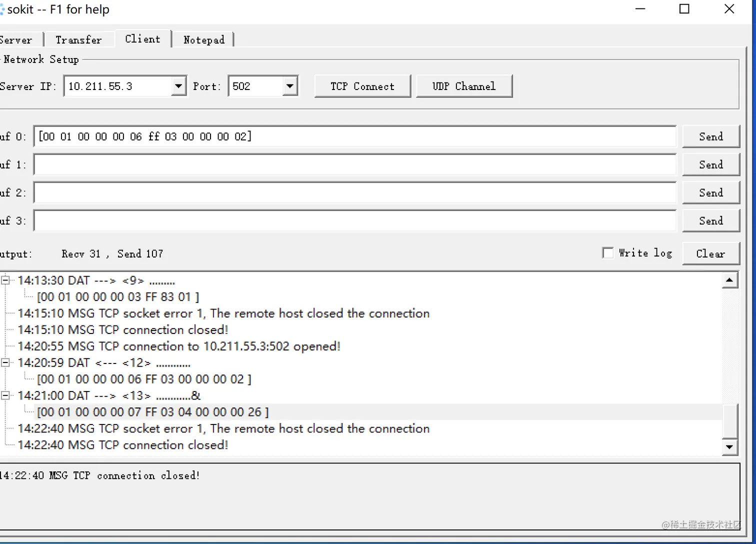
Task: Click the Recv 31, Send 107 counter
Action: [x=112, y=254]
